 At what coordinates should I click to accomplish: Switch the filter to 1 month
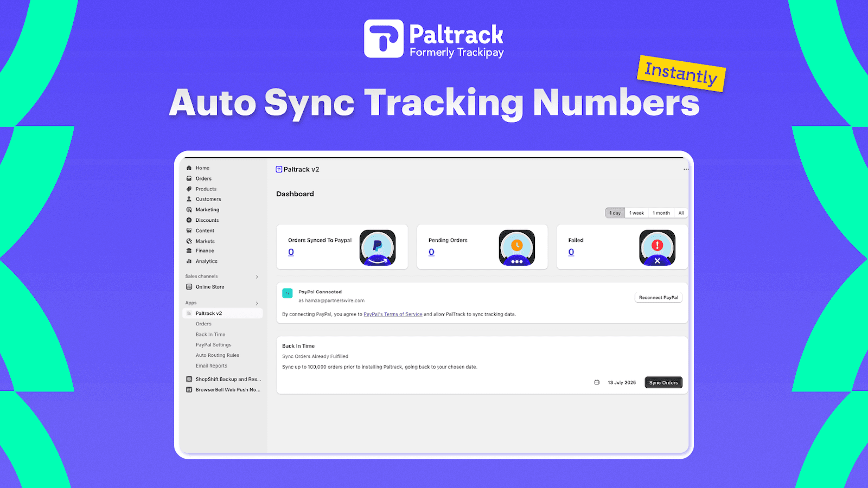pyautogui.click(x=660, y=213)
